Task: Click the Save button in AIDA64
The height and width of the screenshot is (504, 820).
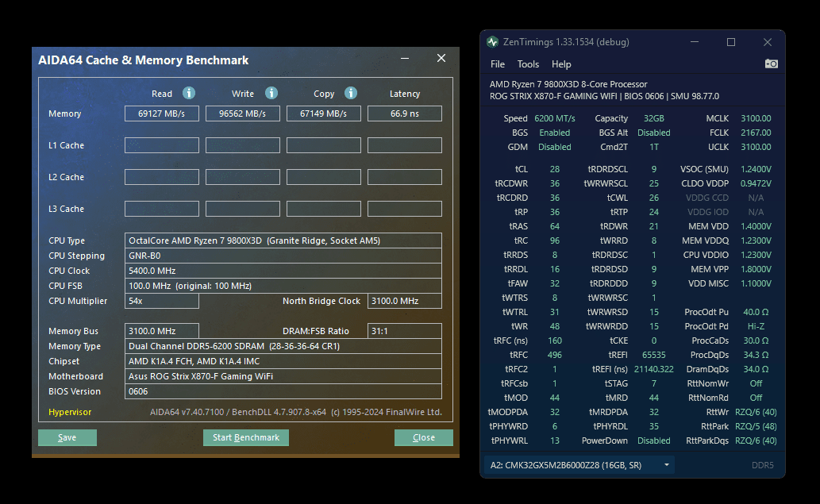Action: (x=67, y=437)
